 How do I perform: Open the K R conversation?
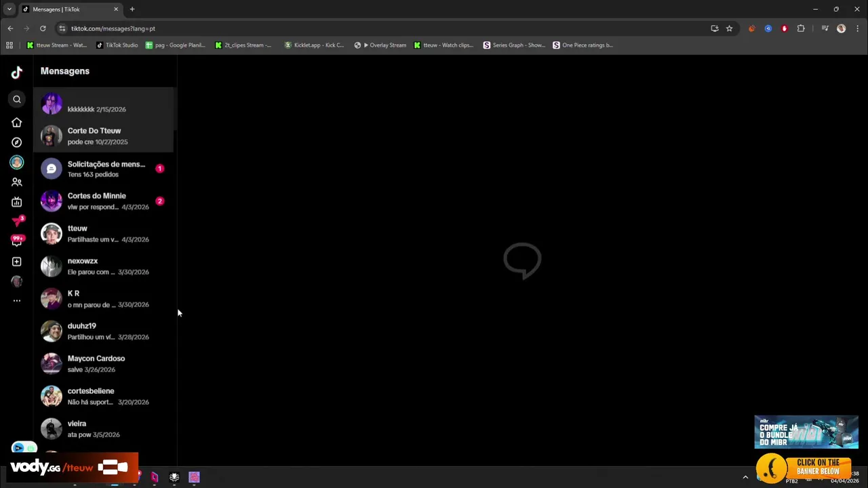[103, 299]
